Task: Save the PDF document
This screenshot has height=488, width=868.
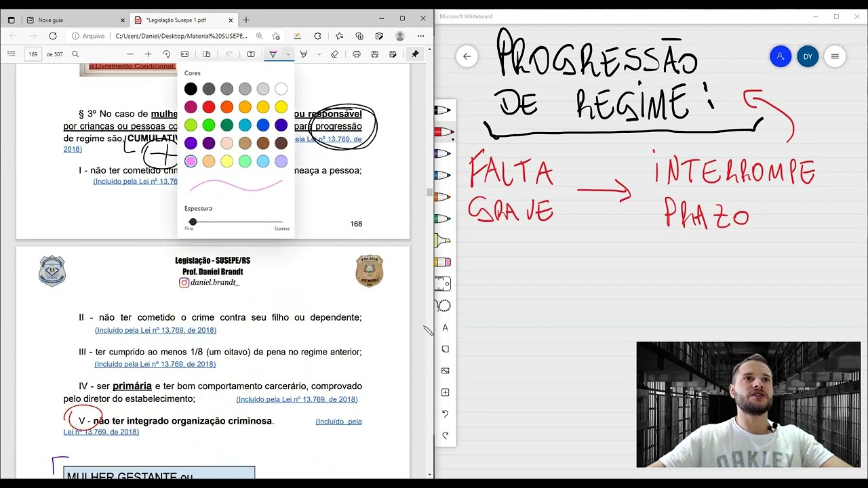Action: tap(374, 54)
